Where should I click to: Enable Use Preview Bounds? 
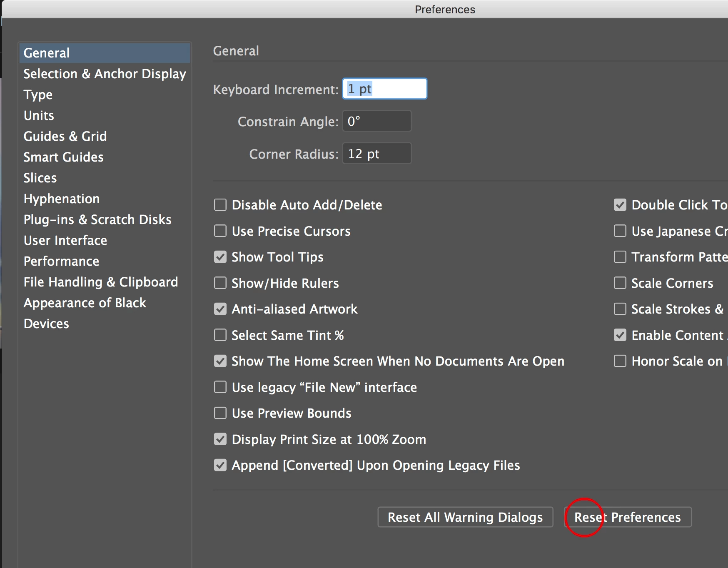(220, 413)
